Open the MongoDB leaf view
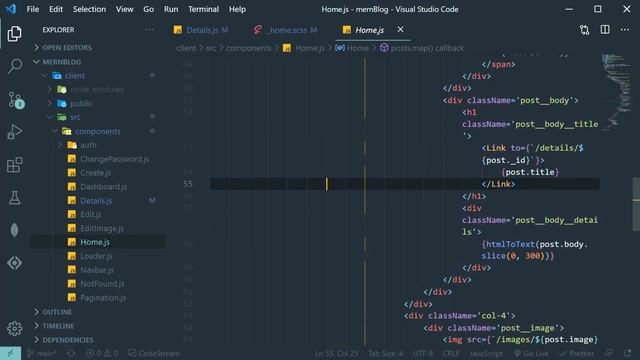 coord(14,230)
